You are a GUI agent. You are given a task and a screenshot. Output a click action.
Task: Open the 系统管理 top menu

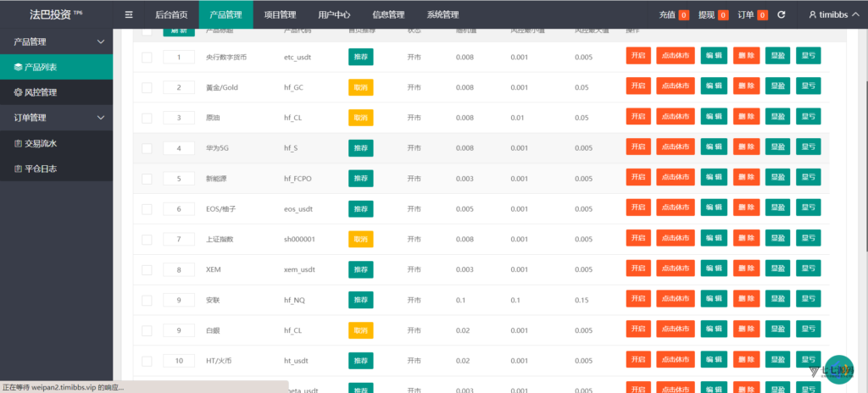[442, 15]
